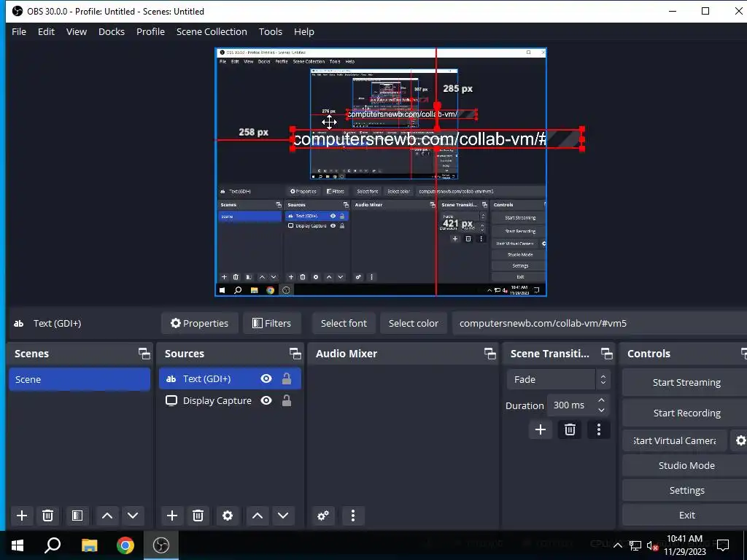Open advanced audio properties gears icon
This screenshot has width=747, height=560.
tap(323, 516)
